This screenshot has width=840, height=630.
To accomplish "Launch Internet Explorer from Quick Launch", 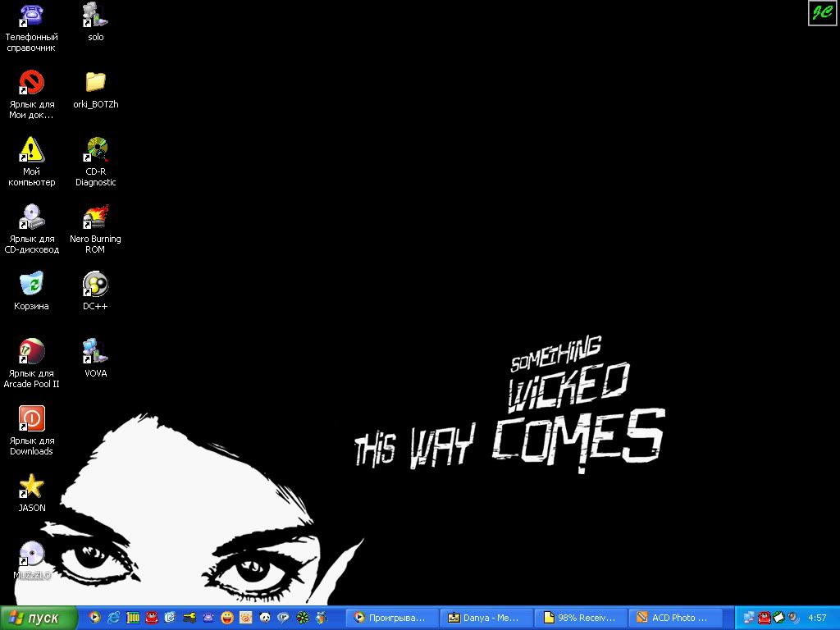I will click(113, 618).
